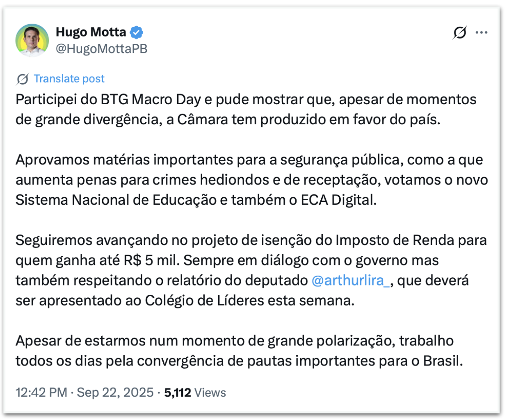Click the Hugo Motta display name
Image resolution: width=507 pixels, height=420 pixels.
click(91, 32)
